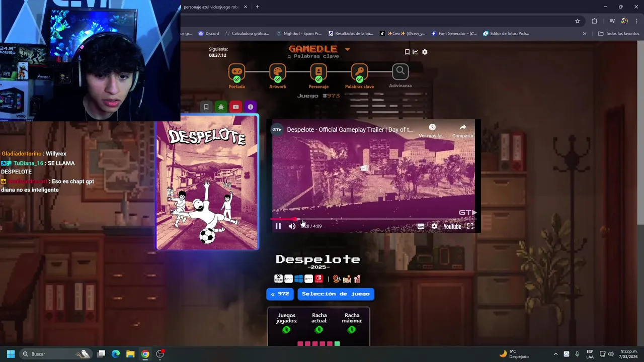
Task: Open a new Chrome tab
Action: pyautogui.click(x=258, y=7)
